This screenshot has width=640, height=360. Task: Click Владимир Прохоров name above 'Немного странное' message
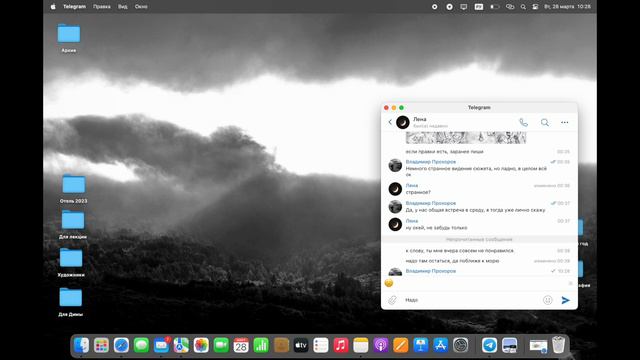[x=431, y=162]
